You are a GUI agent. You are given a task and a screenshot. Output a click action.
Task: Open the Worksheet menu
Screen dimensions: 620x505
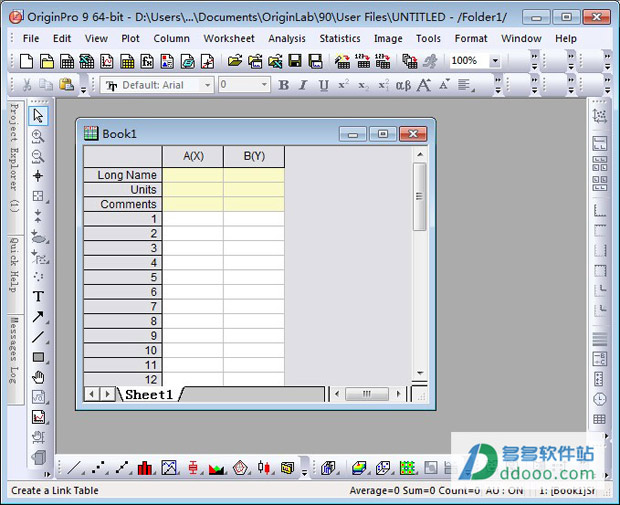coord(229,38)
